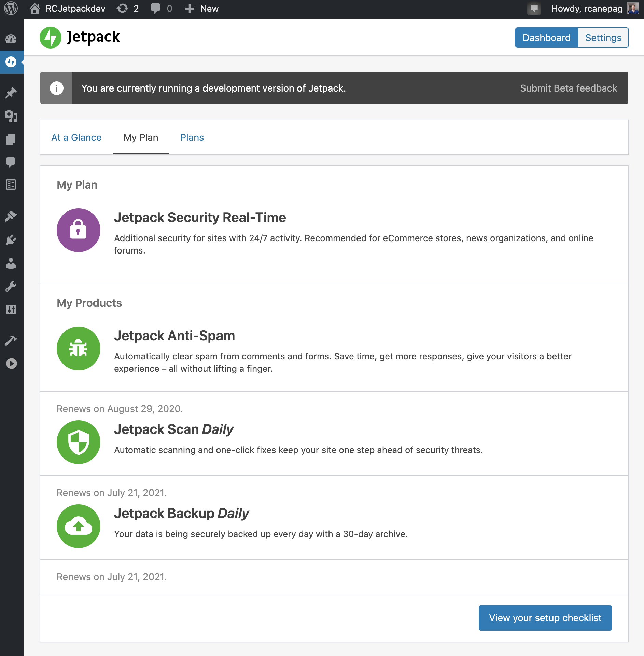Click the purple Security lock icon

click(x=79, y=230)
